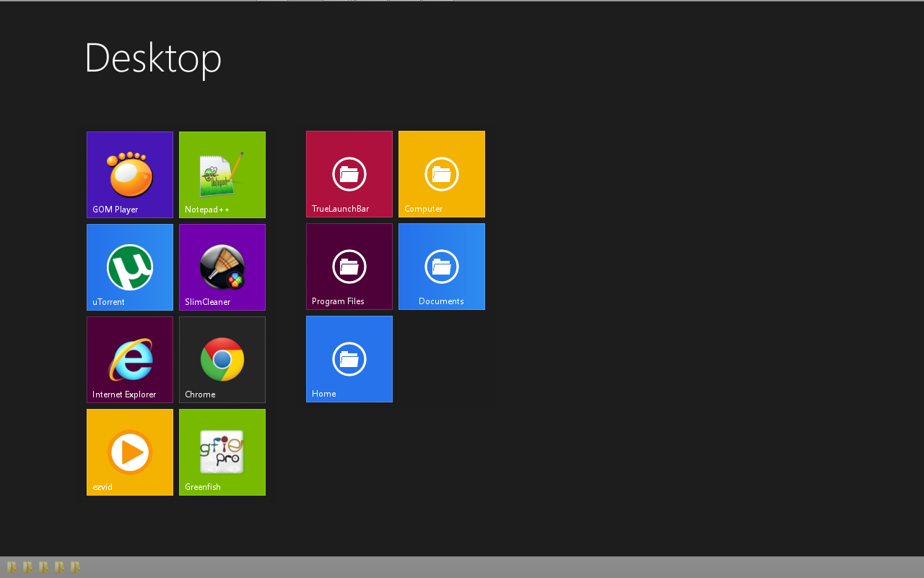Click the middle folder icon in bottom taskbar
The height and width of the screenshot is (578, 924).
pyautogui.click(x=43, y=567)
